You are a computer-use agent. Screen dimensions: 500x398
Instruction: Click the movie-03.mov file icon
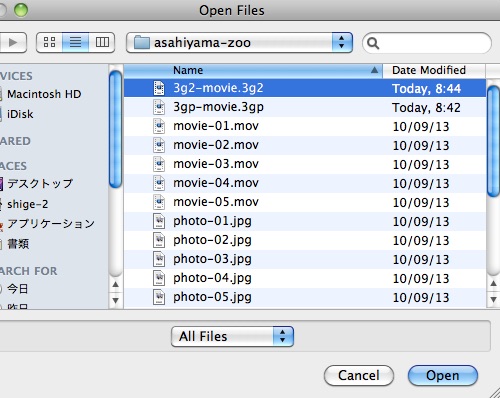point(159,164)
